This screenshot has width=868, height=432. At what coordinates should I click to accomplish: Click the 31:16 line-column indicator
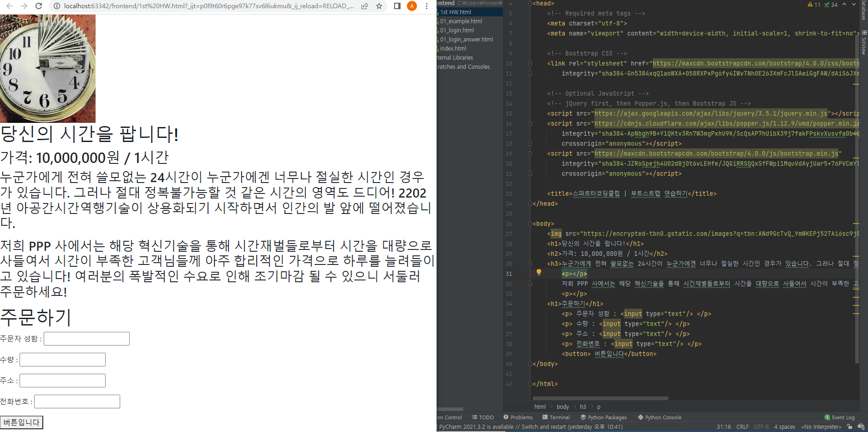point(724,427)
